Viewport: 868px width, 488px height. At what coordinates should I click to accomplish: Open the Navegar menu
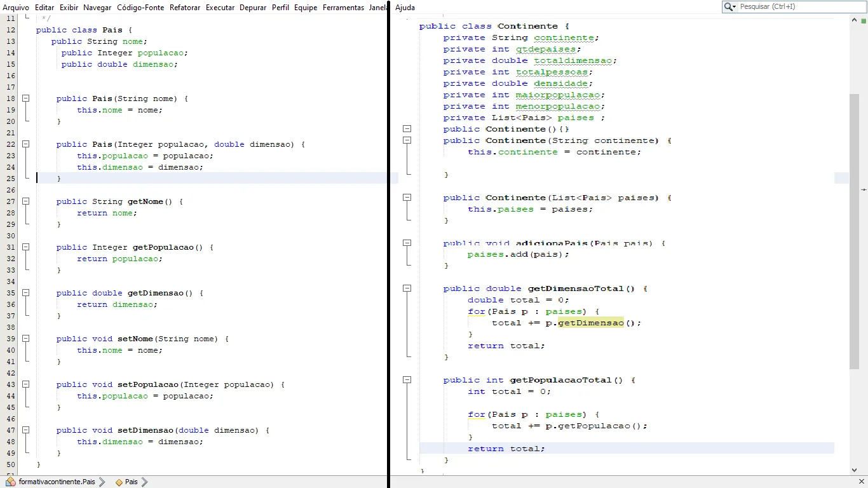point(97,8)
